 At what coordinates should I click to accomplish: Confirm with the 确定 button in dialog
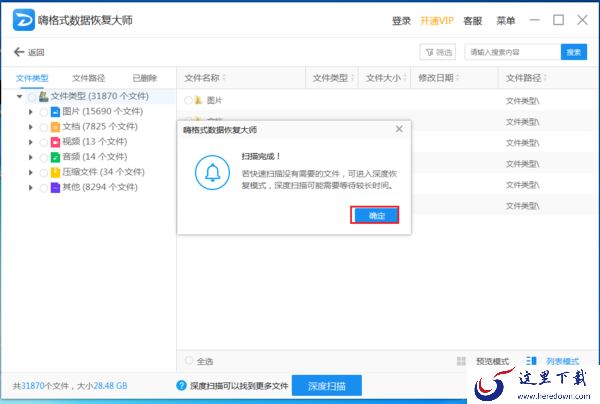375,215
